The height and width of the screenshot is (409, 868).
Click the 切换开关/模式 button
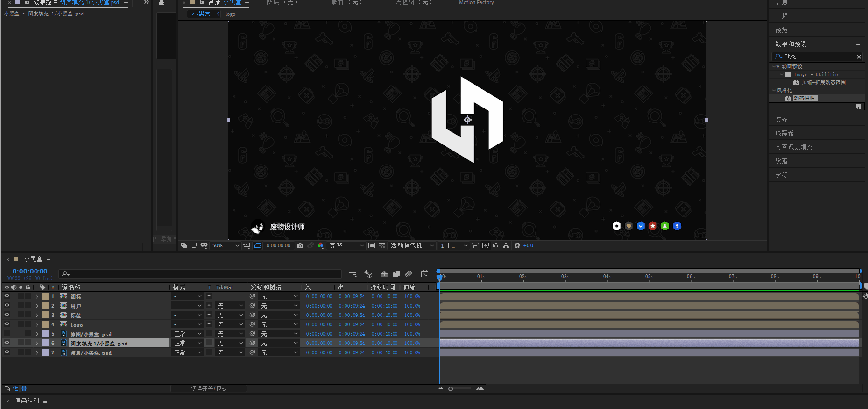point(209,389)
